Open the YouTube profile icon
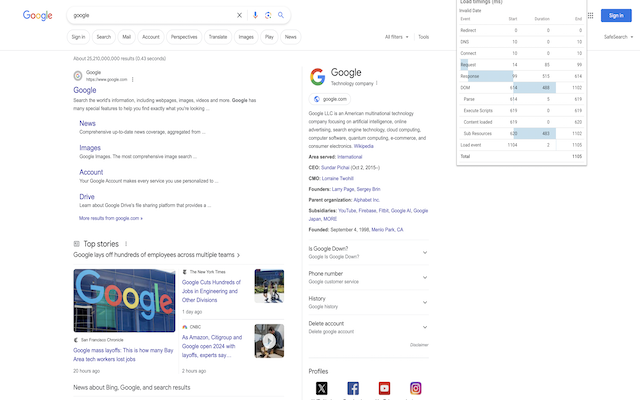Image resolution: width=640 pixels, height=400 pixels. pyautogui.click(x=384, y=388)
